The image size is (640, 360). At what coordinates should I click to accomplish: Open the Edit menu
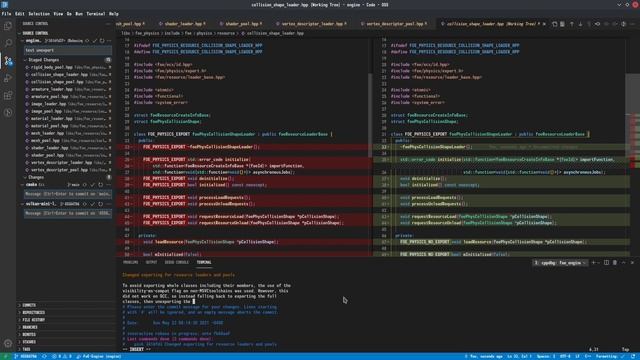(20, 13)
